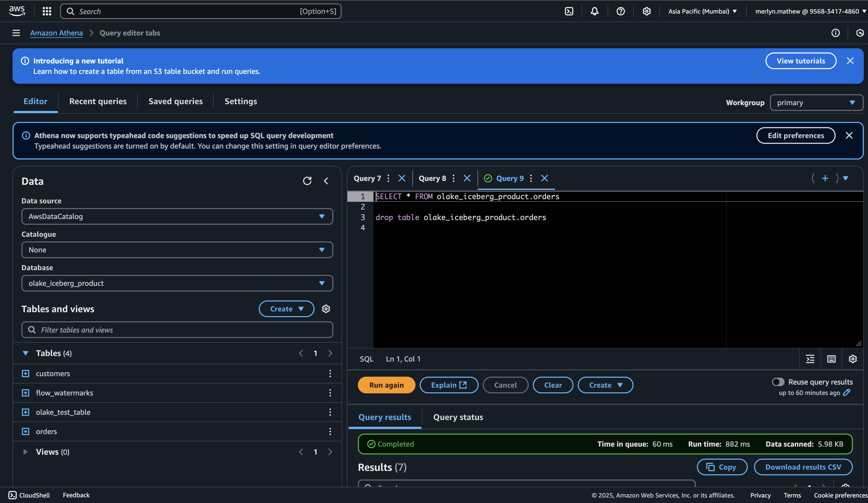This screenshot has height=503, width=868.
Task: Expand the Views (0) section
Action: (26, 452)
